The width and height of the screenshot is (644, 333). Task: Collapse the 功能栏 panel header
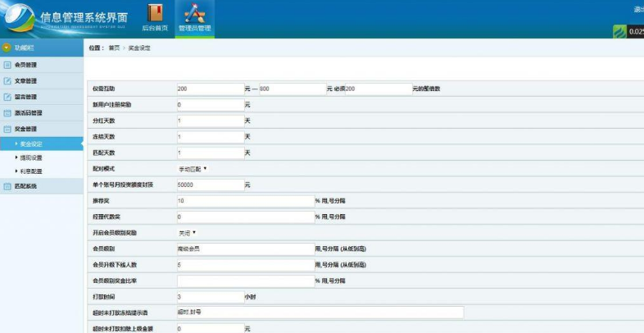click(25, 48)
